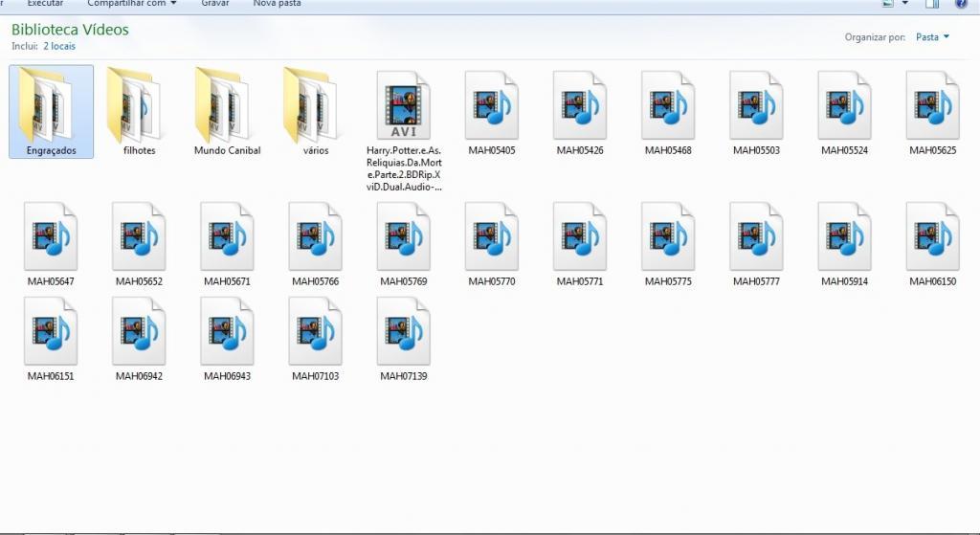
Task: Select video file MAH07103
Action: tap(316, 339)
